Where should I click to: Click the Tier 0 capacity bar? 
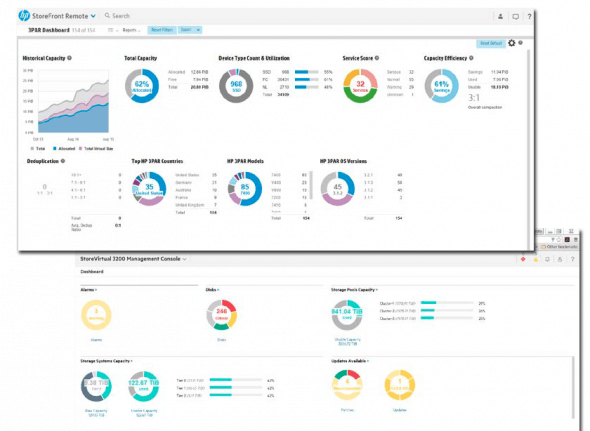(x=236, y=380)
